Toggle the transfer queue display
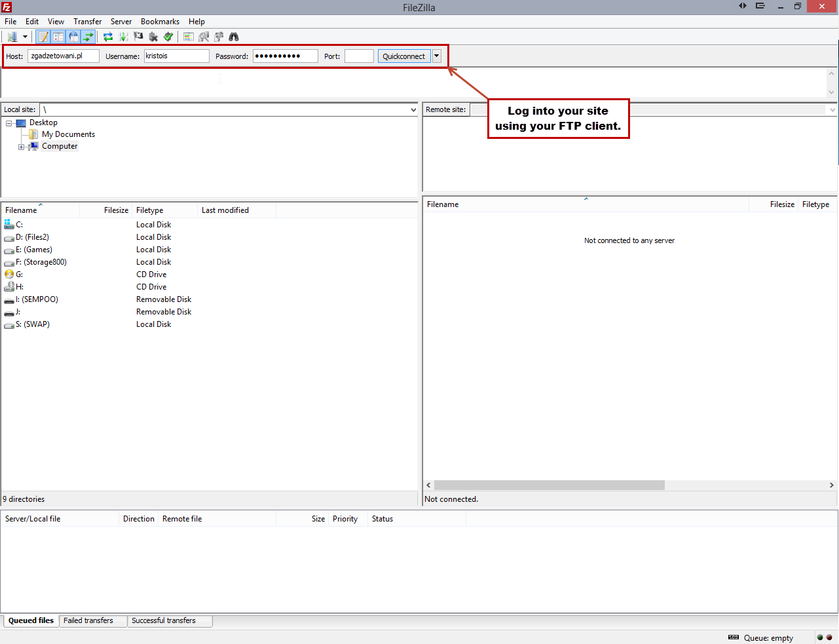Image resolution: width=839 pixels, height=644 pixels. pyautogui.click(x=88, y=37)
